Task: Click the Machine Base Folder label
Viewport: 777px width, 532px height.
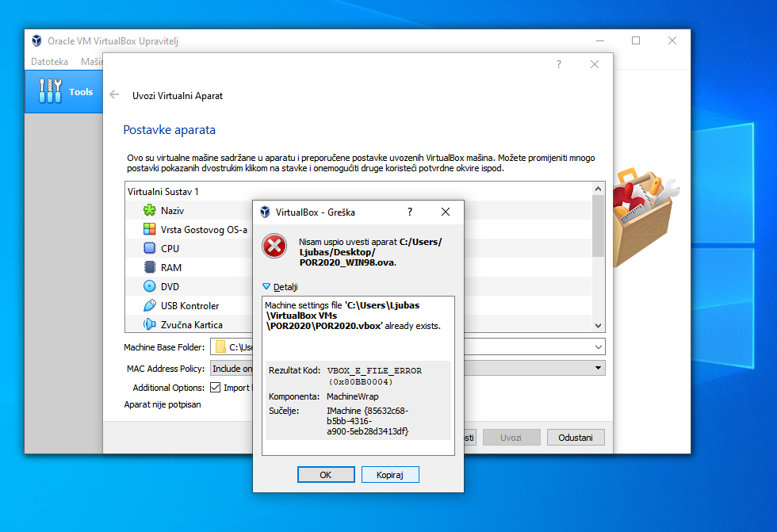Action: tap(164, 347)
